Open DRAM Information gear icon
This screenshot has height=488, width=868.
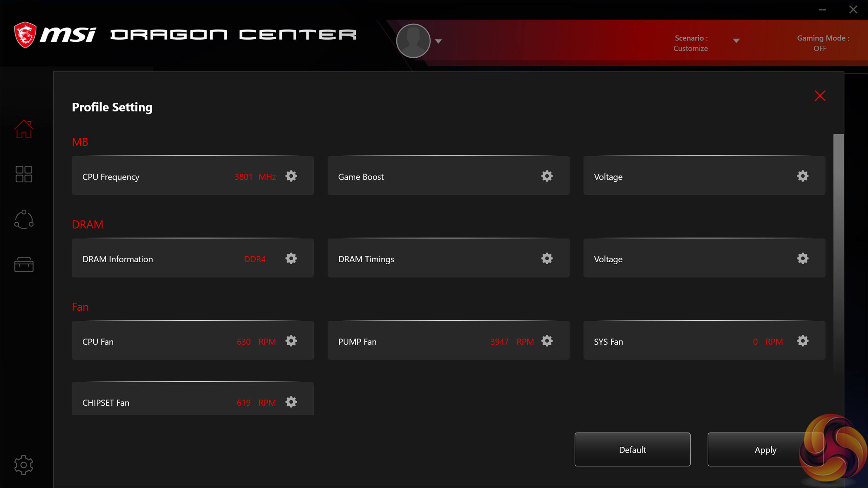pyautogui.click(x=291, y=259)
